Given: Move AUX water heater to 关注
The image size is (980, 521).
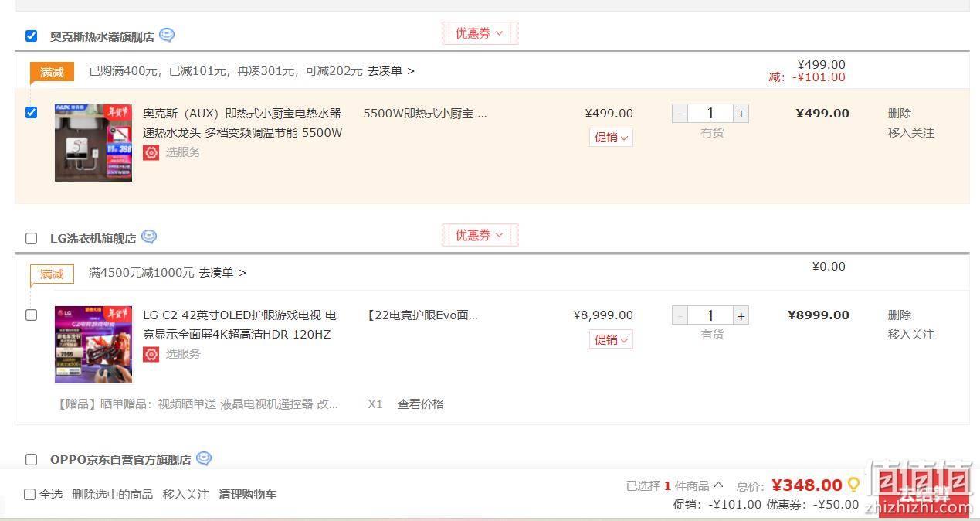Looking at the screenshot, I should pos(911,133).
